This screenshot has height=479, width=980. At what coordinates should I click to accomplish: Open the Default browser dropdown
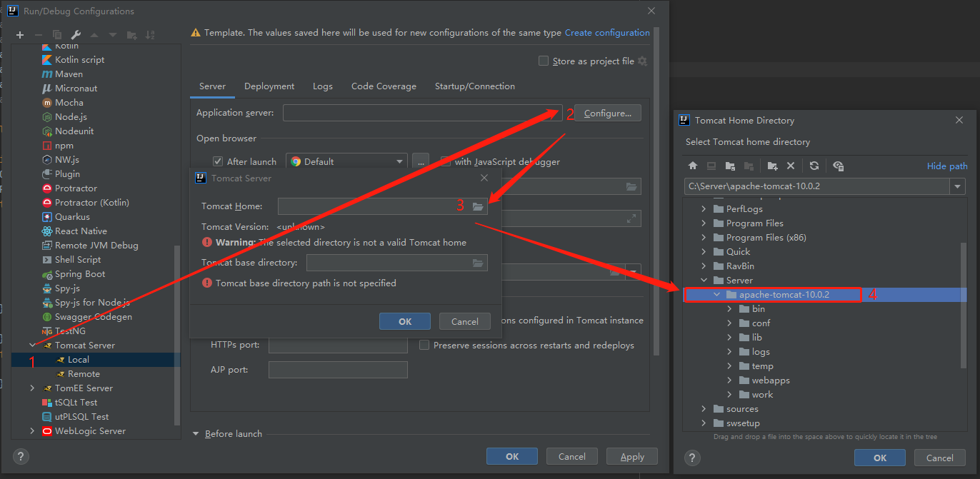pyautogui.click(x=346, y=161)
